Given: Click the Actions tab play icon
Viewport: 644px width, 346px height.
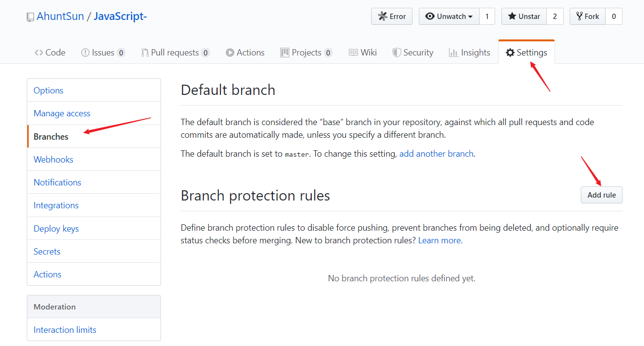Looking at the screenshot, I should click(x=230, y=53).
